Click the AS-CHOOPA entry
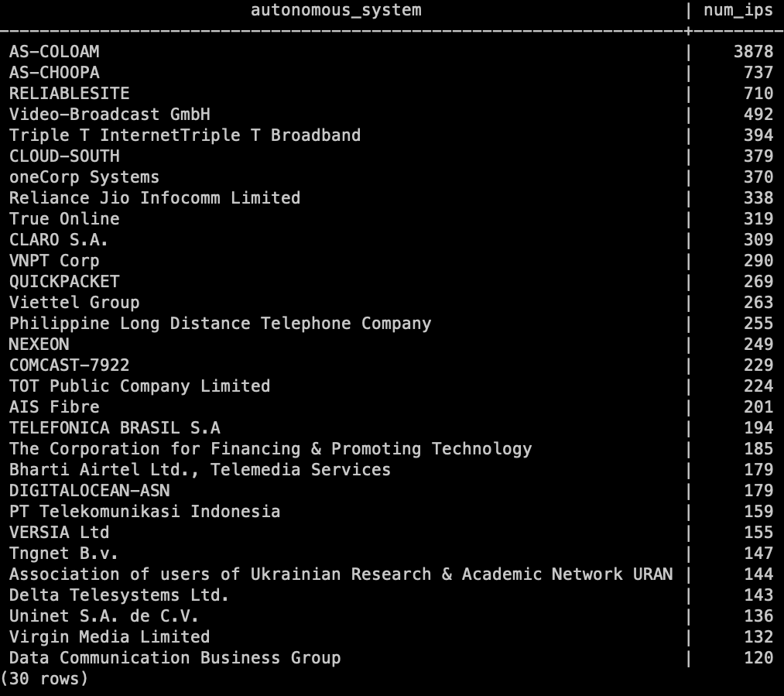 pos(54,73)
